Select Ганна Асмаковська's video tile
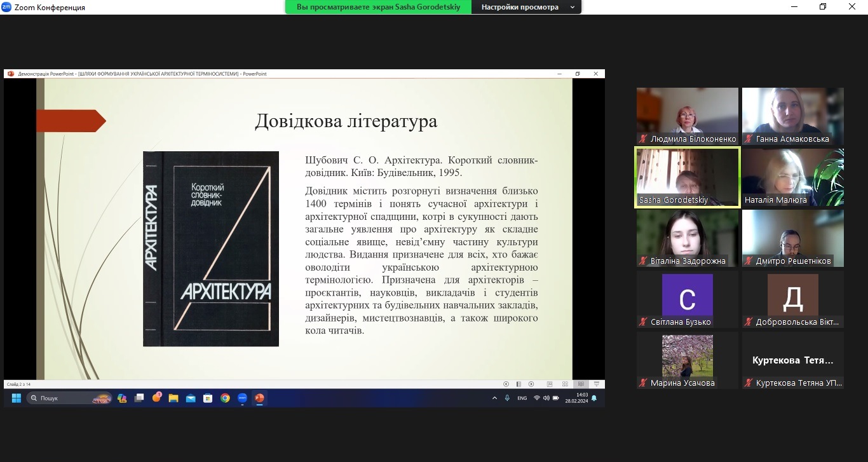The width and height of the screenshot is (868, 462). click(793, 116)
